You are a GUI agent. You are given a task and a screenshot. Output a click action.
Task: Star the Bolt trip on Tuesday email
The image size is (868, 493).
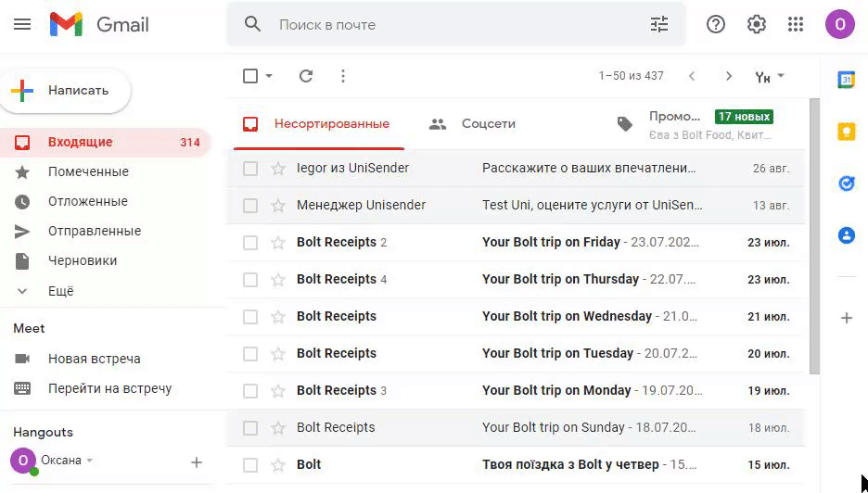(278, 354)
